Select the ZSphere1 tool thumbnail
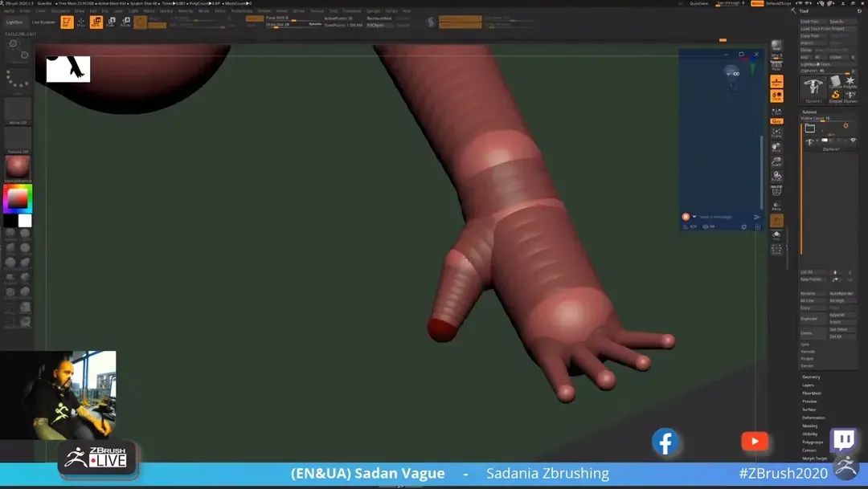This screenshot has height=489, width=868. (x=813, y=88)
